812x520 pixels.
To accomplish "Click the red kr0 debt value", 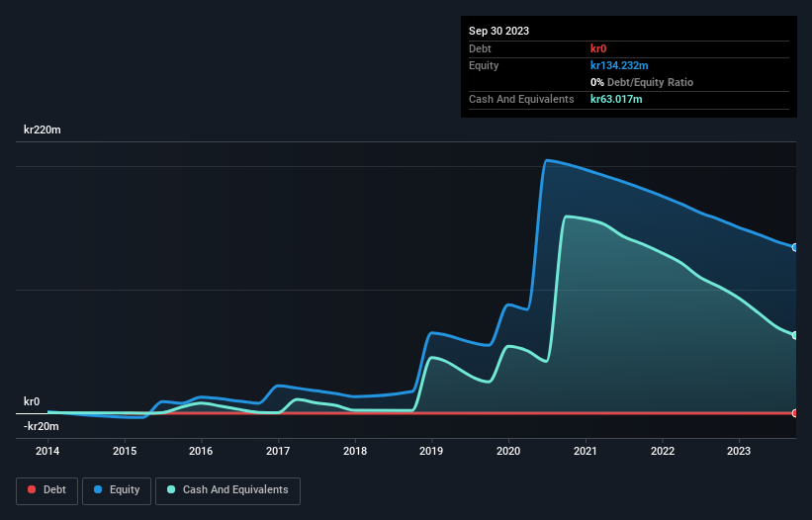I will (x=598, y=48).
